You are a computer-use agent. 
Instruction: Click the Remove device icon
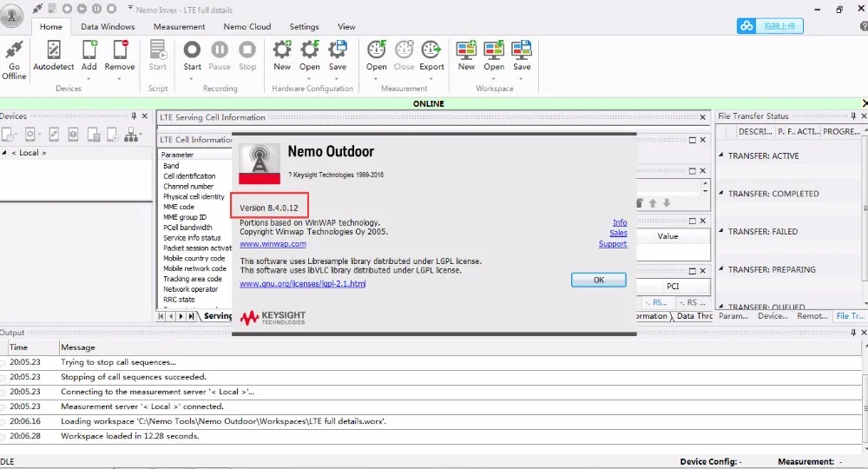pos(120,50)
